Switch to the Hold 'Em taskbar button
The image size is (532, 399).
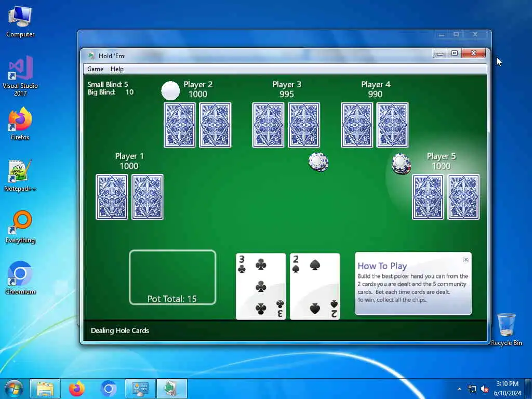171,389
